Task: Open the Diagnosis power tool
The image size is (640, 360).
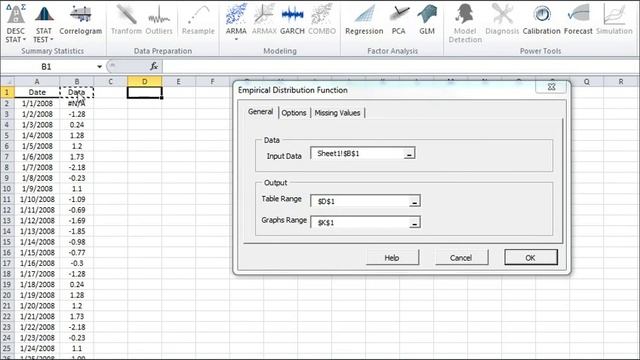Action: pyautogui.click(x=502, y=20)
